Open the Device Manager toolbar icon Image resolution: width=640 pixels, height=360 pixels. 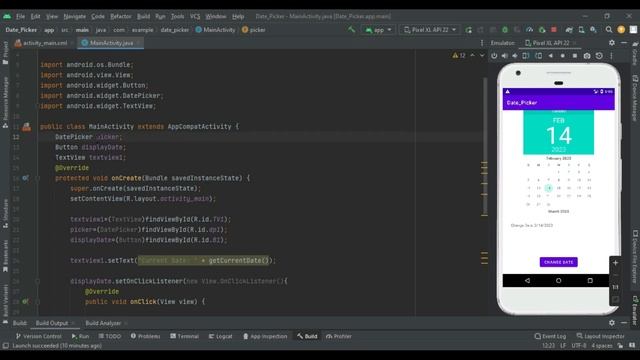[x=581, y=30]
